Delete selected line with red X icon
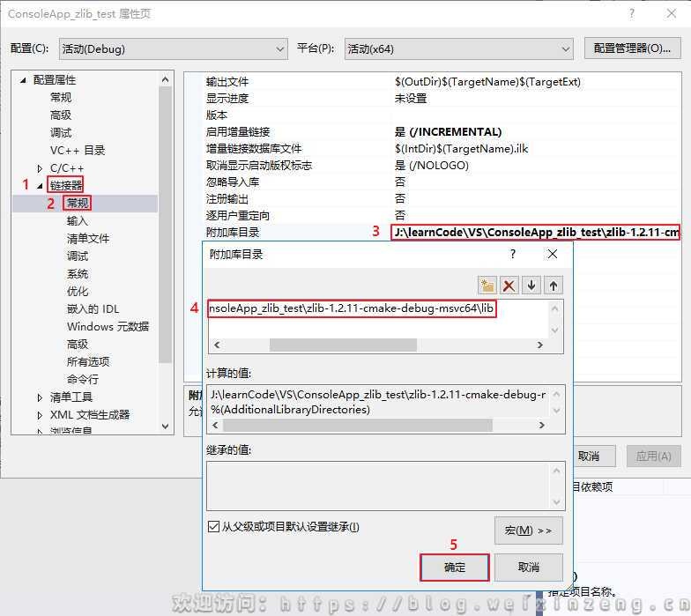 point(509,286)
